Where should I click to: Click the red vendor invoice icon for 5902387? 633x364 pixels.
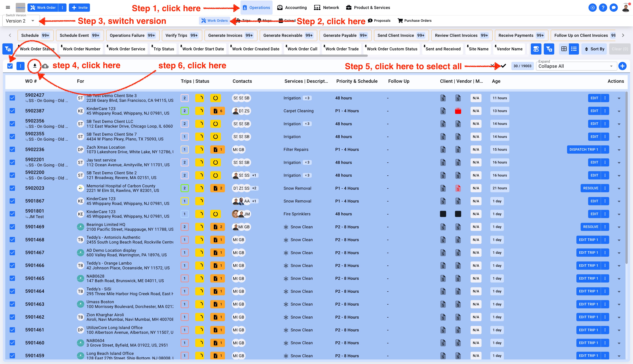coord(458,111)
